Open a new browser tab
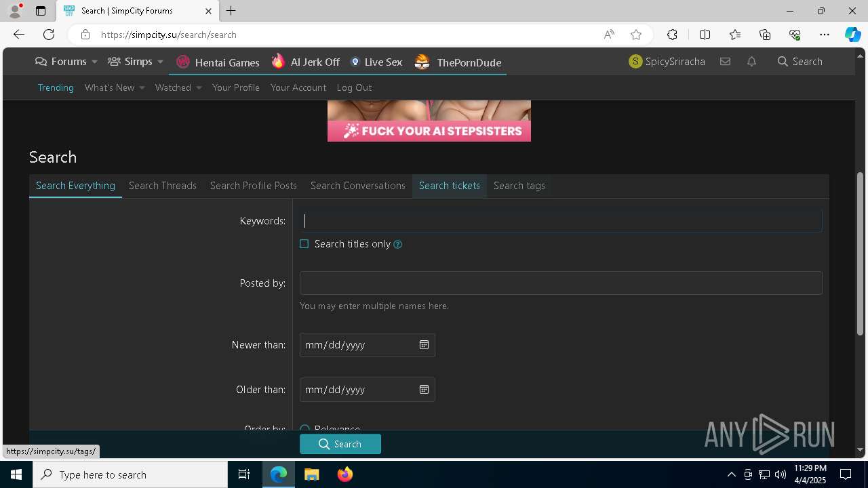Screen dimensions: 868x488 coord(231,11)
